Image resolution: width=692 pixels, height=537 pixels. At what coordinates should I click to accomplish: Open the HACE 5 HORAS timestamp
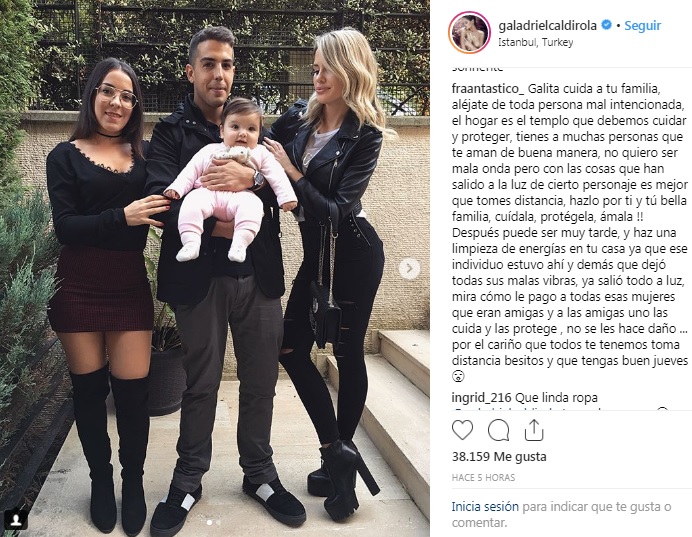click(483, 477)
